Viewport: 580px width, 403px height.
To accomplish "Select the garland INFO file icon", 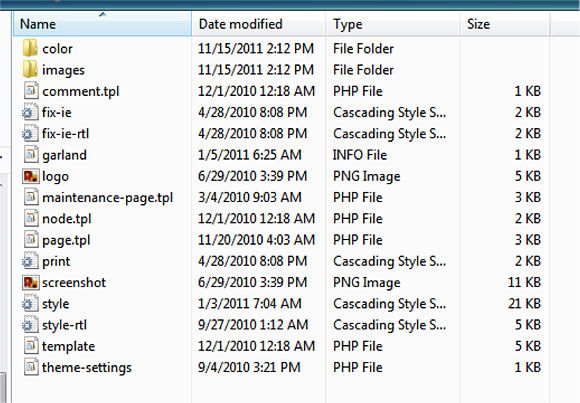I will pos(31,155).
